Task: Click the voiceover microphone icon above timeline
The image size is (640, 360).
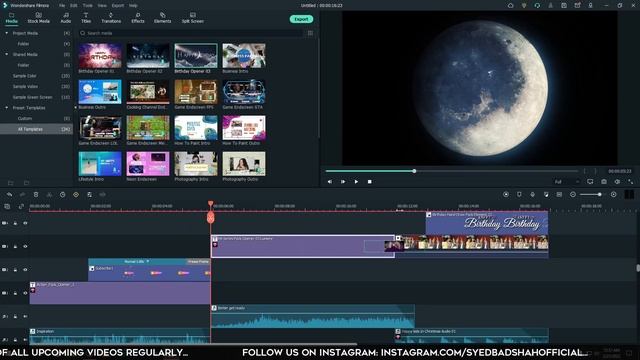Action: coord(533,195)
